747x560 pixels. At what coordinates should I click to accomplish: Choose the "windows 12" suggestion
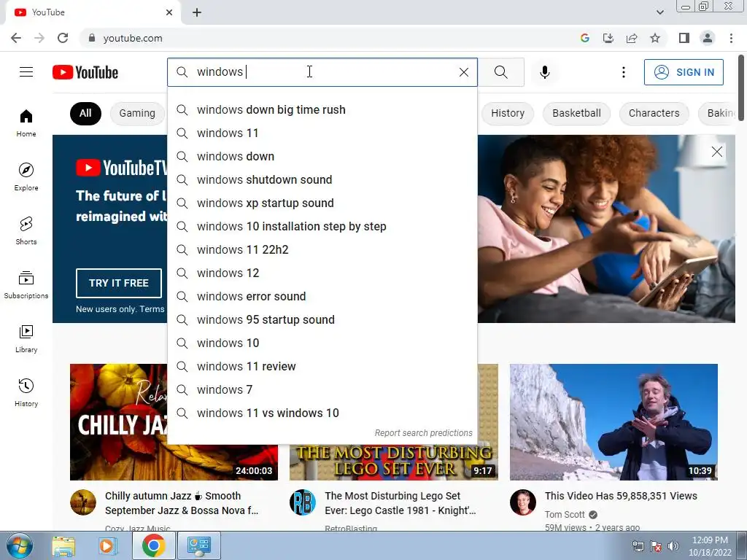tap(322, 273)
